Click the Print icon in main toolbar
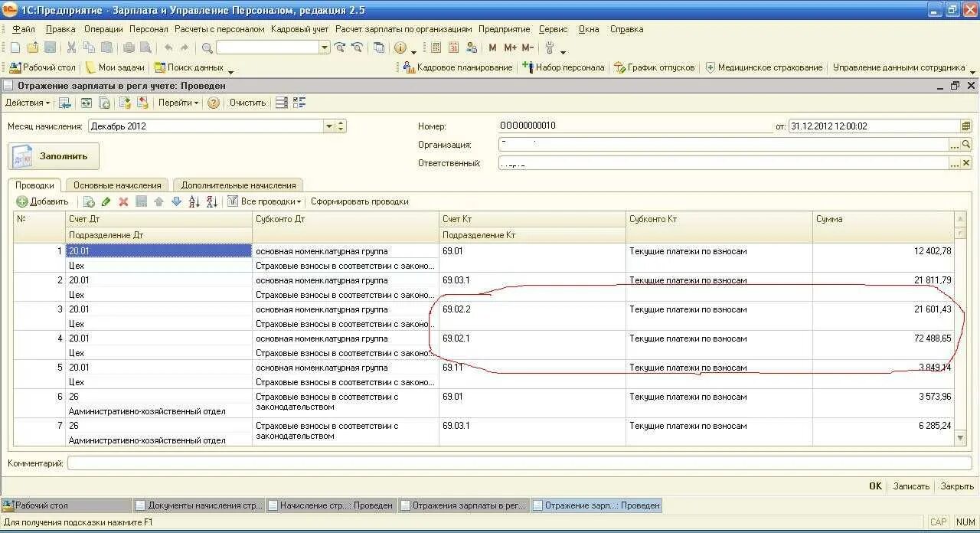Image resolution: width=980 pixels, height=533 pixels. pyautogui.click(x=129, y=47)
